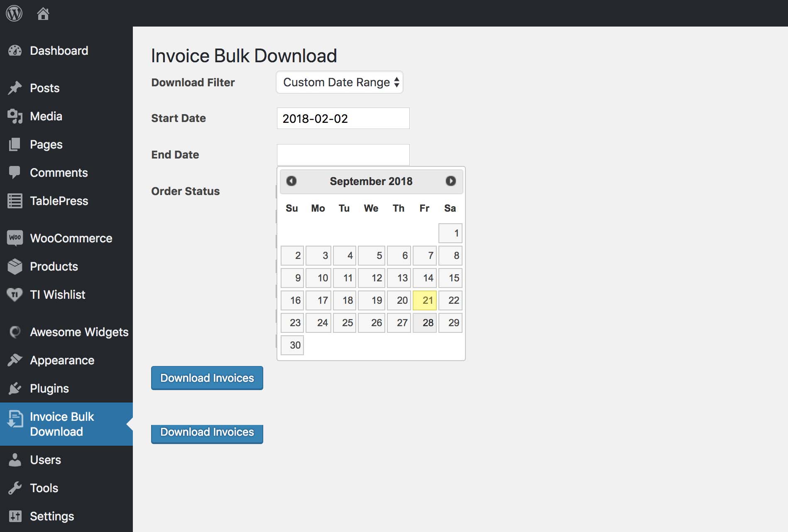Screen dimensions: 788x532
Task: Click the Start Date input field
Action: (343, 118)
